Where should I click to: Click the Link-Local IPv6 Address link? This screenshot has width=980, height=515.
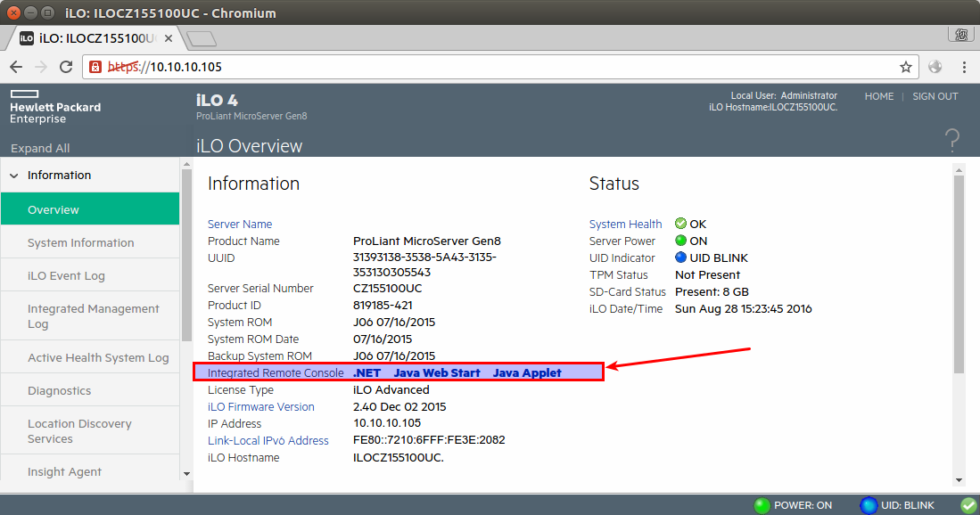(268, 440)
